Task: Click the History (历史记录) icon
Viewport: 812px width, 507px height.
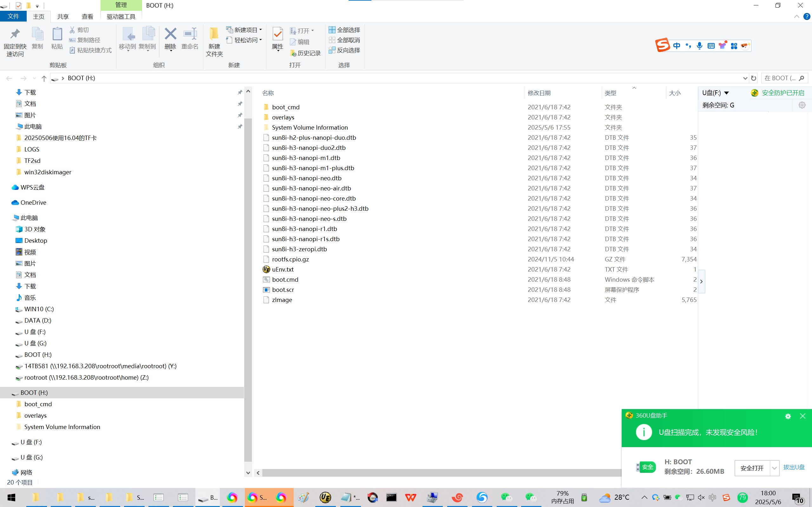Action: point(294,53)
